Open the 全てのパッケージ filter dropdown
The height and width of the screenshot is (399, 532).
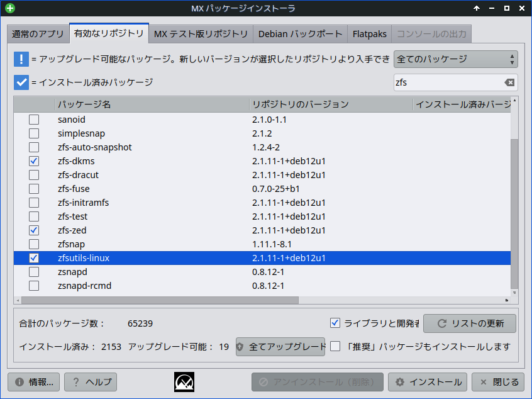(x=455, y=59)
